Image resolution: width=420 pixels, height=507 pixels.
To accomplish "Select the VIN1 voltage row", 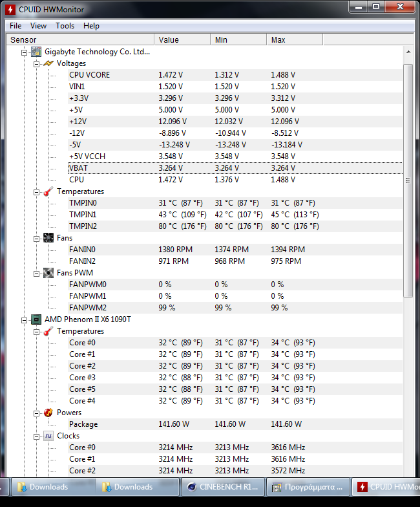I will (x=235, y=87).
